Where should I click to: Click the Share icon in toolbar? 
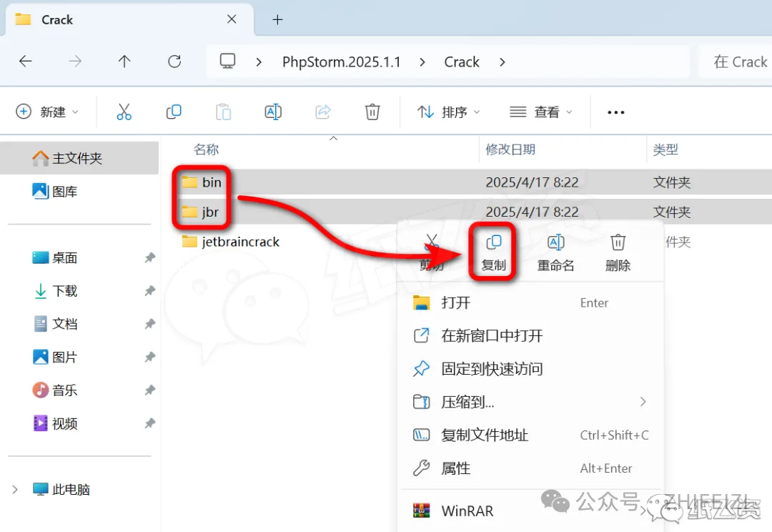[323, 112]
